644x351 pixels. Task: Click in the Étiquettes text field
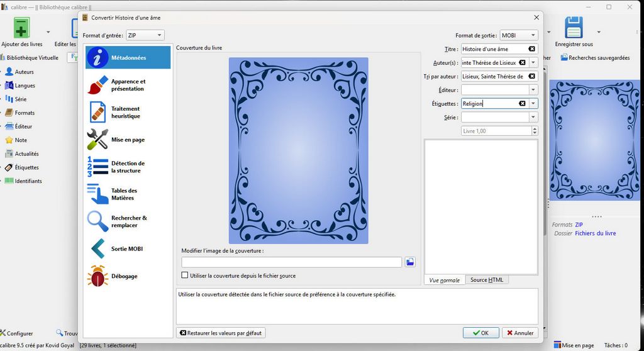point(489,104)
